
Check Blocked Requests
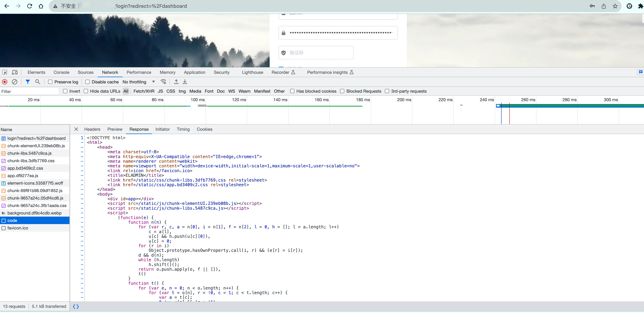(342, 91)
